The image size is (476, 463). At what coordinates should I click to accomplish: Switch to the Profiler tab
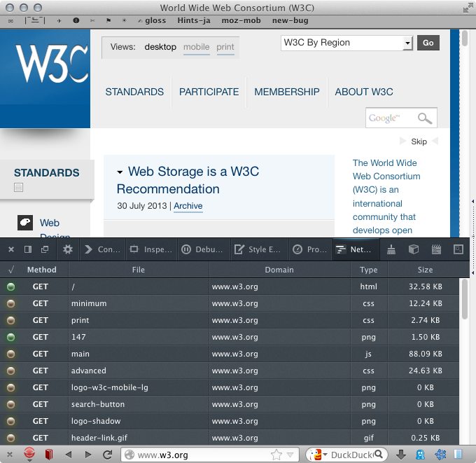pos(310,249)
